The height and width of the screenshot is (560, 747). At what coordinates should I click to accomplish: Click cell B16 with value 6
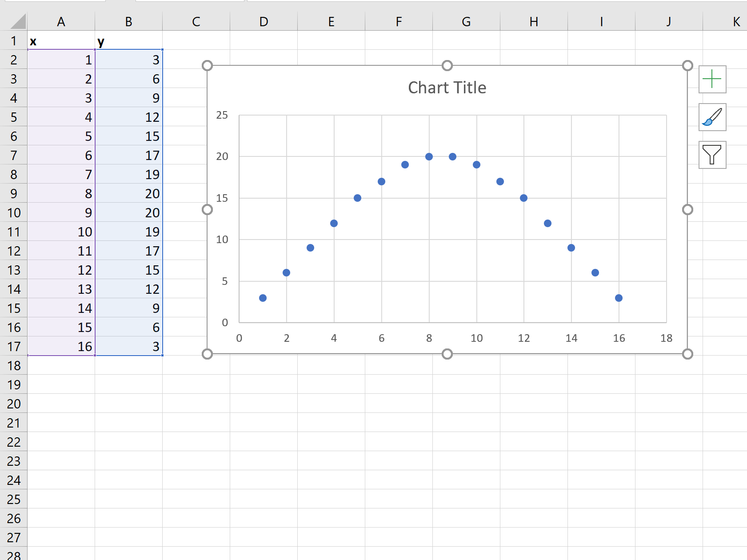click(129, 327)
